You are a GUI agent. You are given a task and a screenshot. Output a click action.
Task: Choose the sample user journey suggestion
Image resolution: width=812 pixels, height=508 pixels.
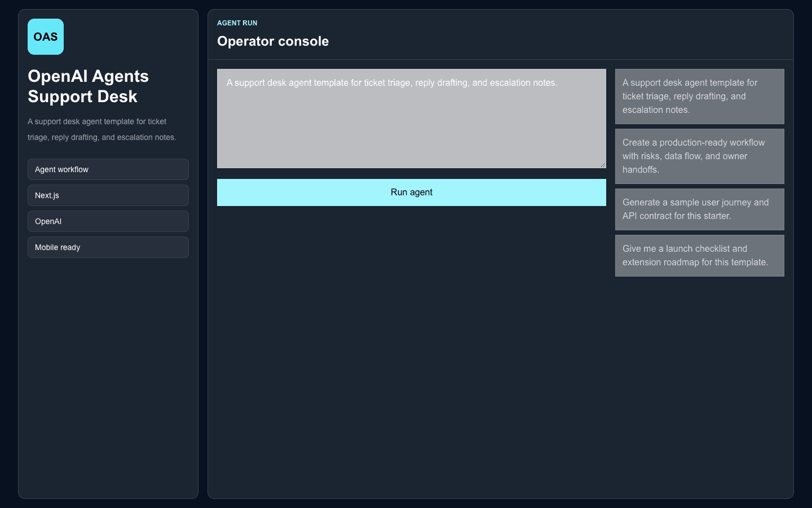point(700,209)
